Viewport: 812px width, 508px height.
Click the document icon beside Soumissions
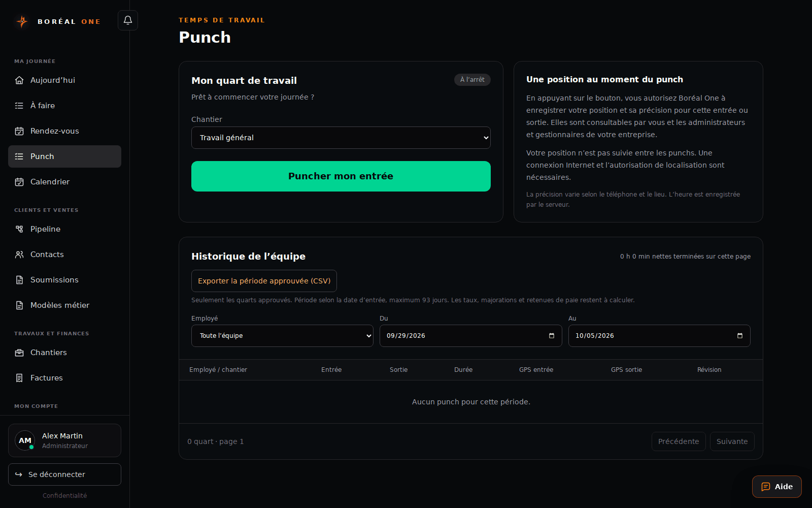pos(19,280)
